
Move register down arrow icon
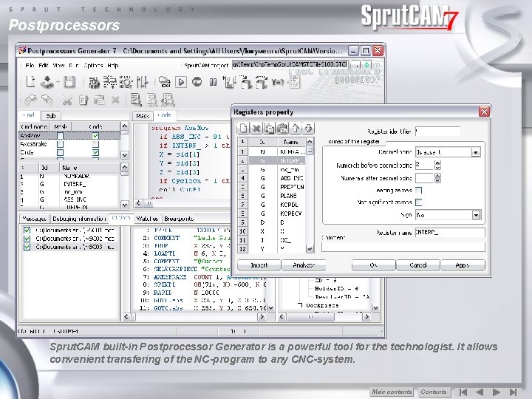308,129
